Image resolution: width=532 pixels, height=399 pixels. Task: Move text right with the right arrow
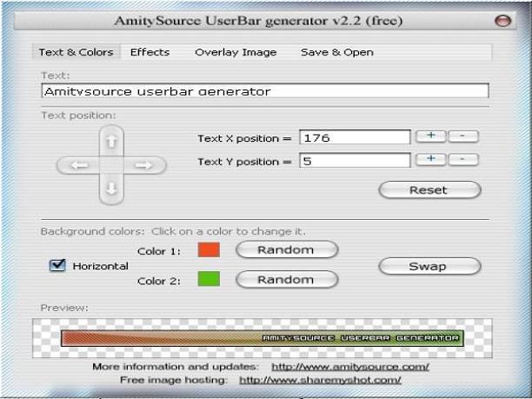(x=144, y=165)
